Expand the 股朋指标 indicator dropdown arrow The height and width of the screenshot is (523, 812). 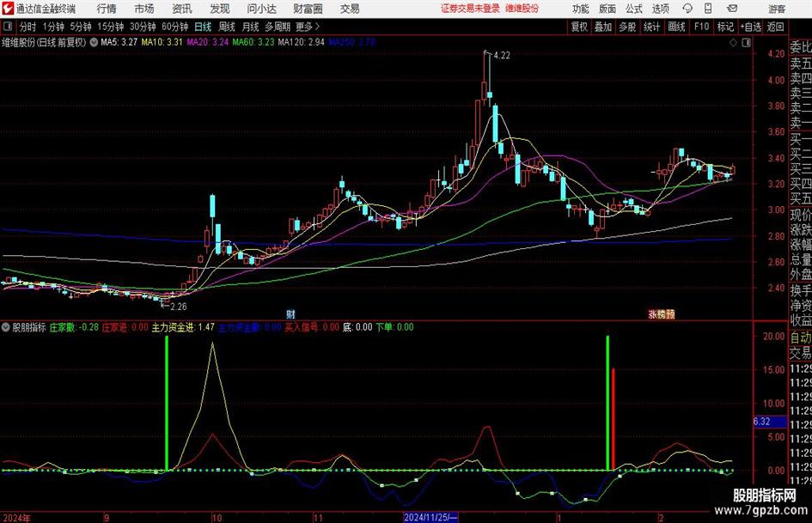(6, 327)
